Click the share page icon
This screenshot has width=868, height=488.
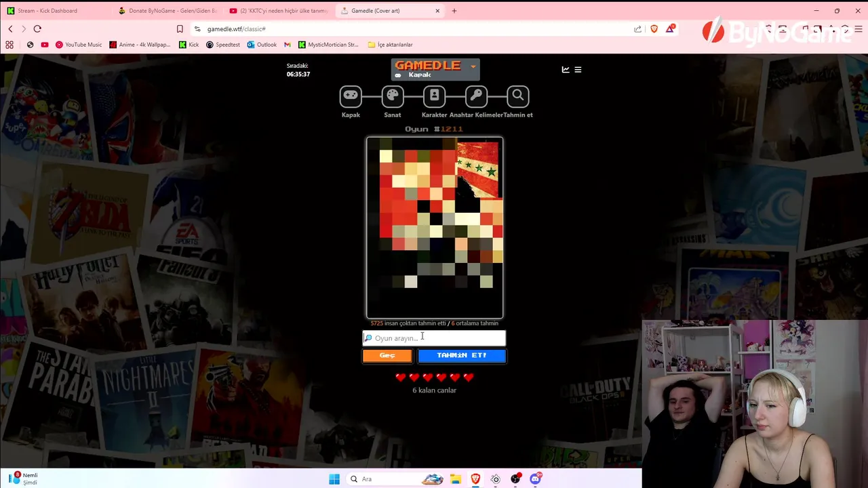(637, 29)
